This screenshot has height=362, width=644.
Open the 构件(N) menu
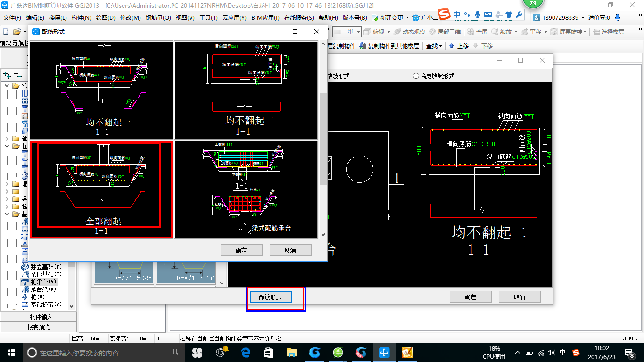(81, 18)
